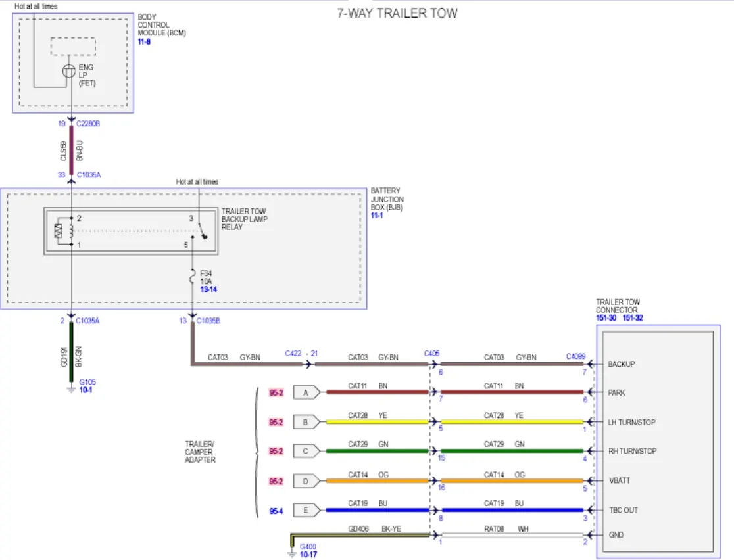This screenshot has width=734, height=560.
Task: Click the VBATT pin label
Action: pyautogui.click(x=620, y=480)
